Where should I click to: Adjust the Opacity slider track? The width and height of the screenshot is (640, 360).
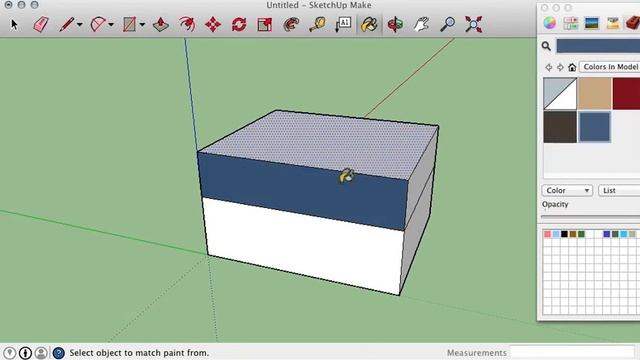[590, 217]
